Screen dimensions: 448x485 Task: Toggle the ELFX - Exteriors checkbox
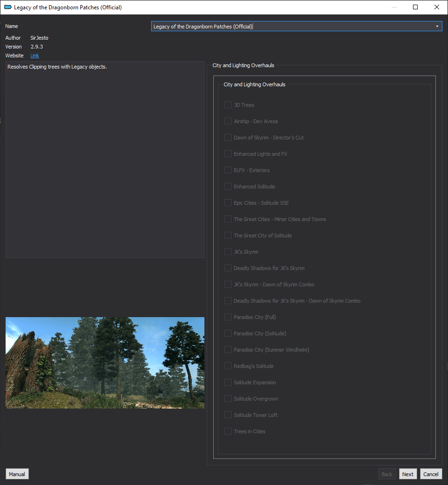click(x=228, y=170)
